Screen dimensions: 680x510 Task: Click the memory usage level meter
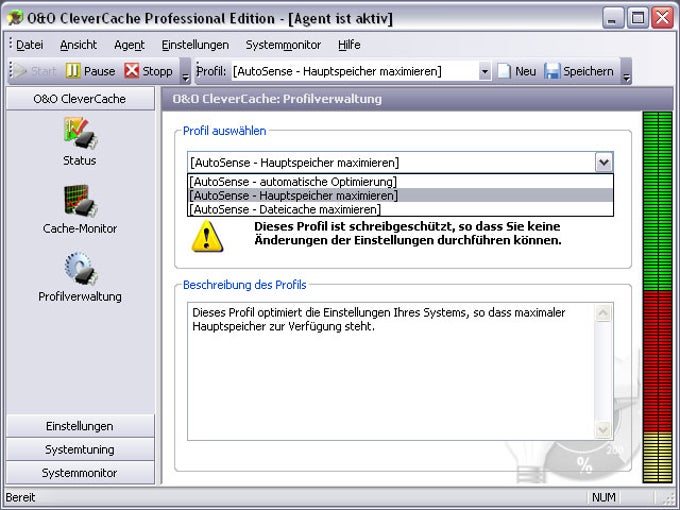tap(658, 297)
